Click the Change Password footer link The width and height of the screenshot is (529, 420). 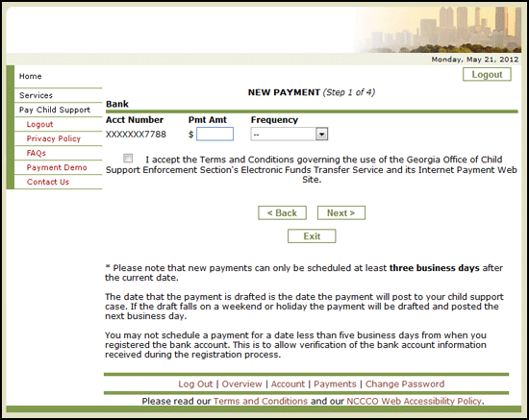[x=405, y=383]
